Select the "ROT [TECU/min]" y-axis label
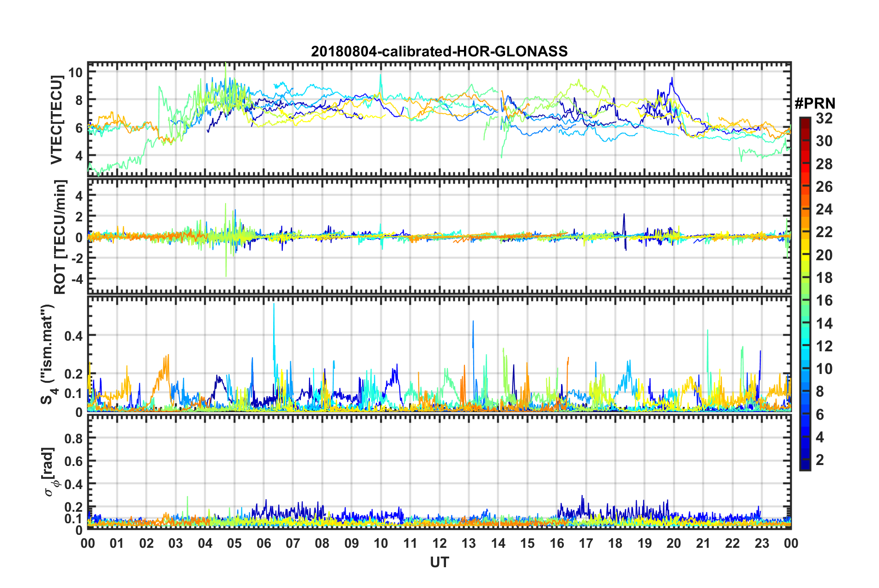The height and width of the screenshot is (588, 879). pos(60,237)
